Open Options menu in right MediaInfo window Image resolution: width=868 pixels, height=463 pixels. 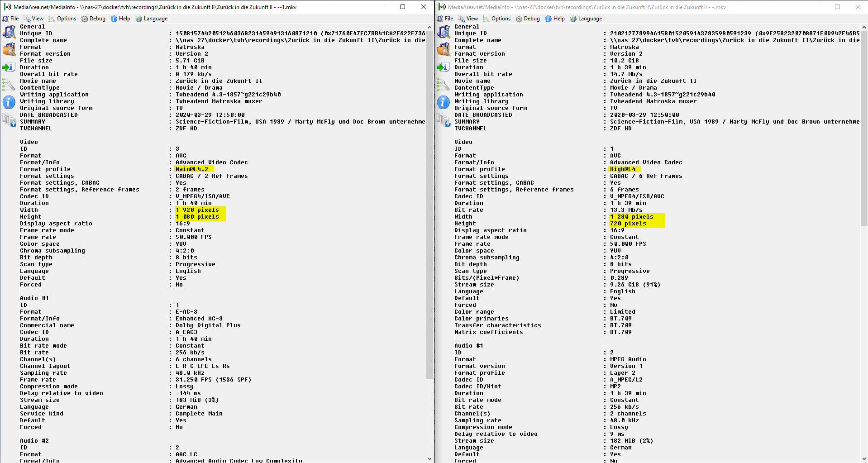coord(497,19)
